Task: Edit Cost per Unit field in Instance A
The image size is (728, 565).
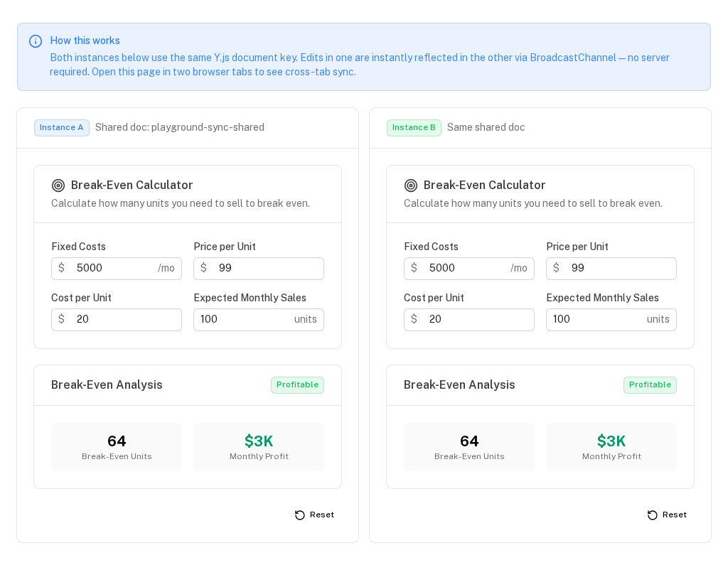Action: [117, 319]
